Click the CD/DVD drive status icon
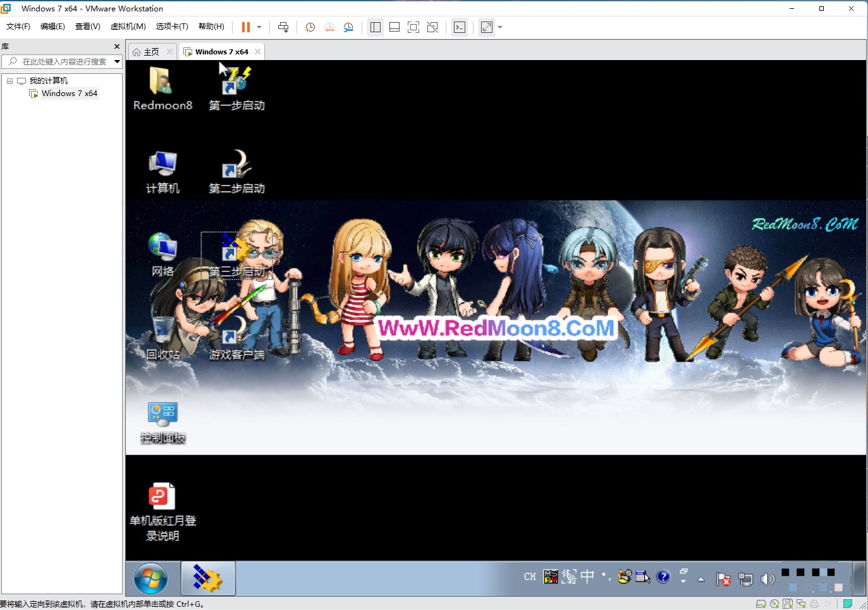This screenshot has height=610, width=868. click(x=774, y=604)
